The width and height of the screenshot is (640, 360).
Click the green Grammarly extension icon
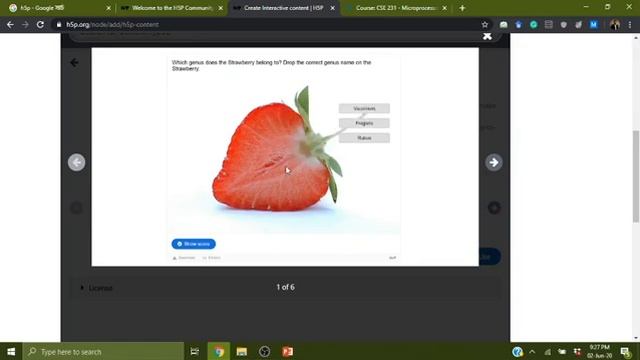click(x=533, y=24)
